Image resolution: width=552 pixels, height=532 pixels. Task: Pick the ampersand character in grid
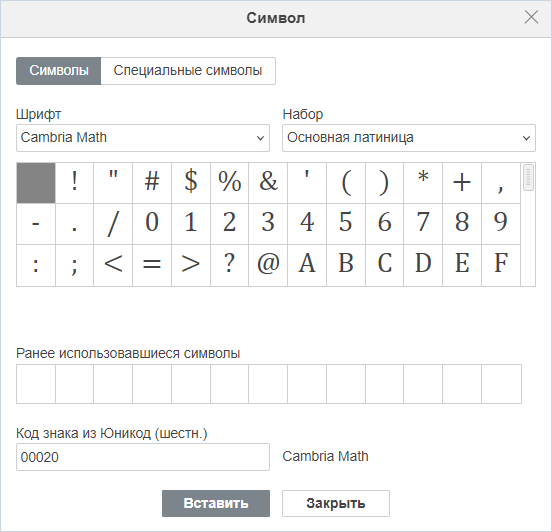click(268, 183)
